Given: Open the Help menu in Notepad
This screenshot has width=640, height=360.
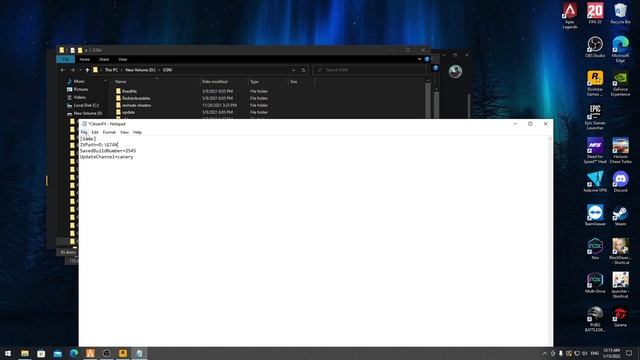Looking at the screenshot, I should [137, 132].
